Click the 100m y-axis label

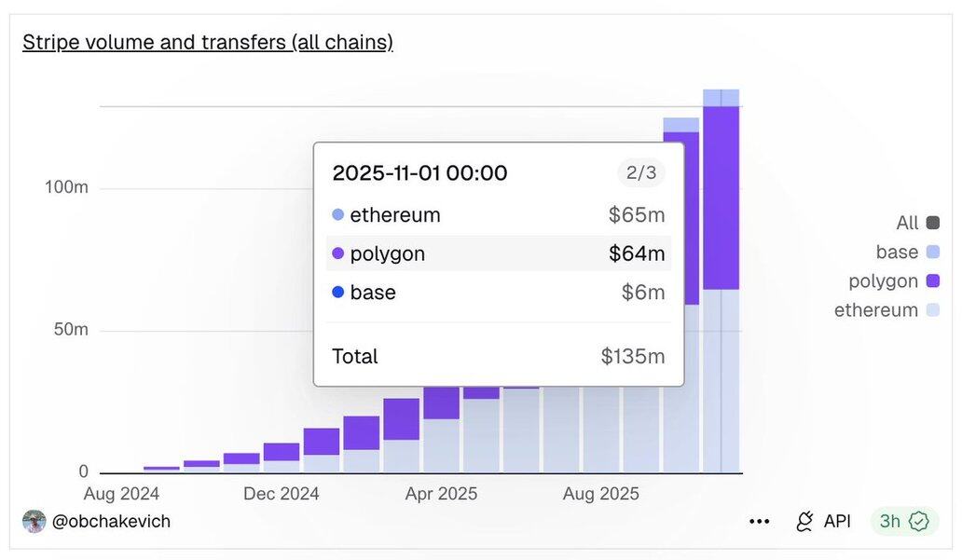(x=67, y=187)
